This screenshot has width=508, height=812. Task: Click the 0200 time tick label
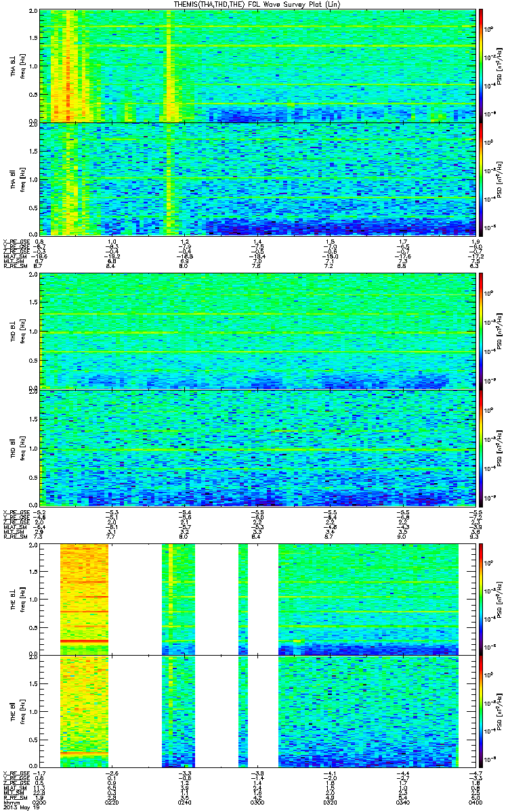point(39,802)
